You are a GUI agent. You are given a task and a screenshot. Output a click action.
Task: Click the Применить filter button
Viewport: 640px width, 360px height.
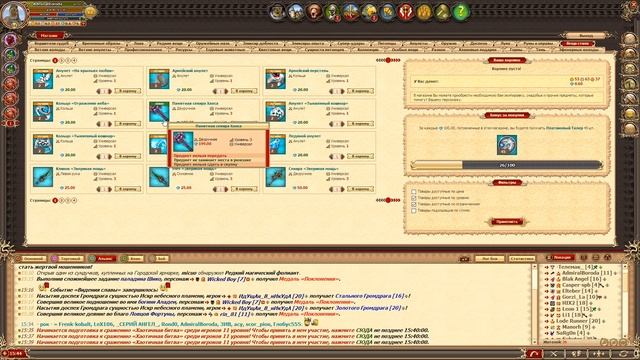pos(507,222)
